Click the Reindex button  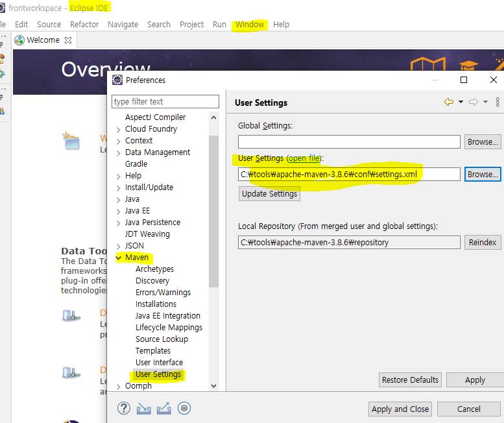coord(483,243)
